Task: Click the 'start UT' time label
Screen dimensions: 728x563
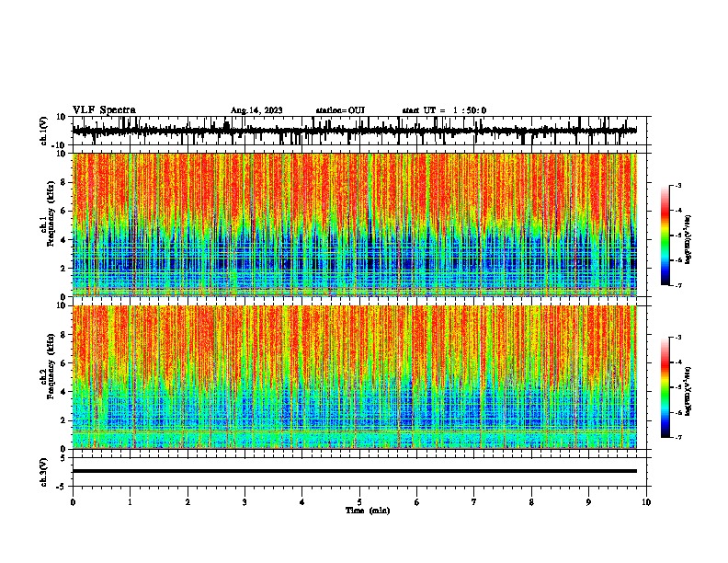Action: pyautogui.click(x=444, y=110)
